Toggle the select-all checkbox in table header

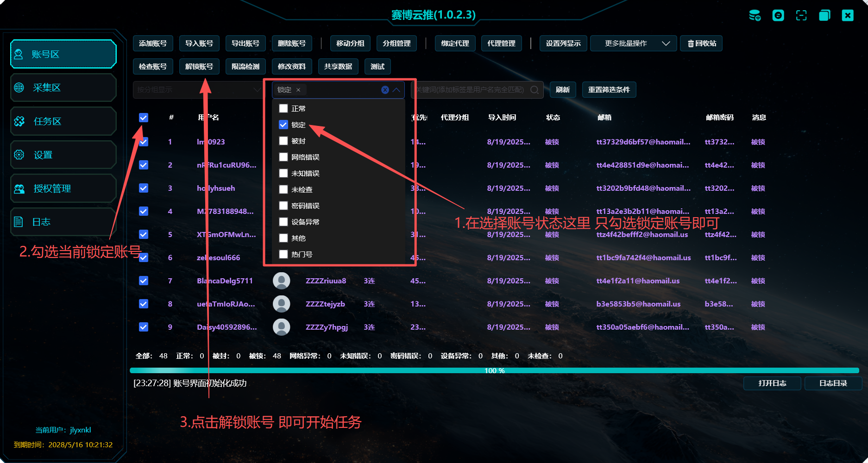click(144, 118)
